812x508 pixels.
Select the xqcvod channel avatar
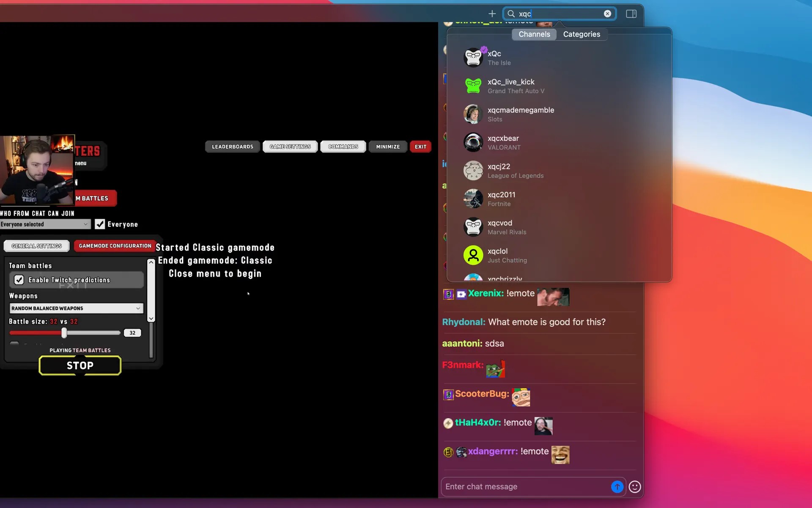pyautogui.click(x=473, y=227)
